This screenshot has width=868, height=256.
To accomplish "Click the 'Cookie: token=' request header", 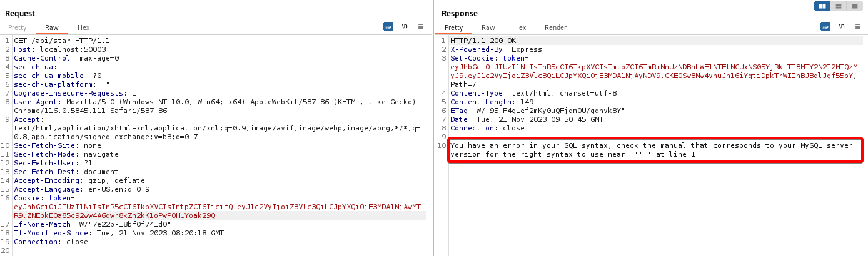I will [43, 198].
